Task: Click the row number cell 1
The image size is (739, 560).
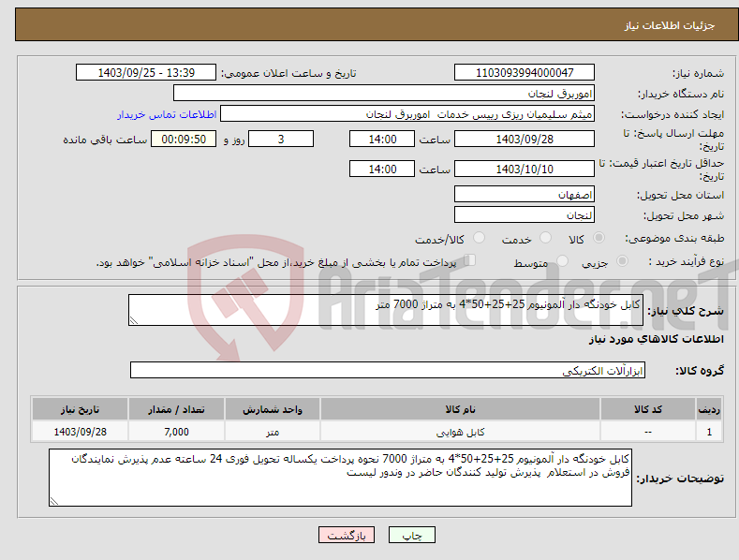Action: click(709, 432)
